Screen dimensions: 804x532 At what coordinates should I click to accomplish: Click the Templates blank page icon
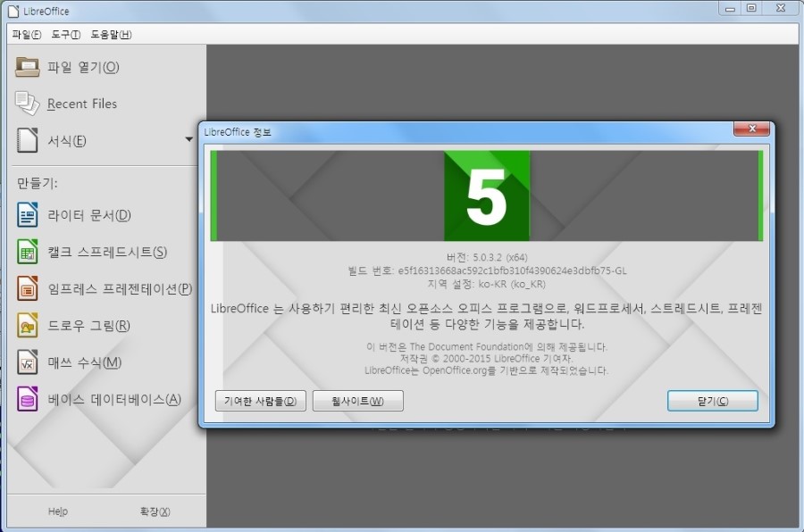pyautogui.click(x=27, y=140)
